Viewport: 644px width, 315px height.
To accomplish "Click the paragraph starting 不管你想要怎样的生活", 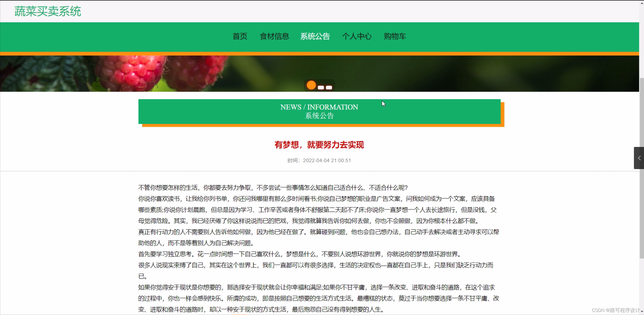I will 273,188.
